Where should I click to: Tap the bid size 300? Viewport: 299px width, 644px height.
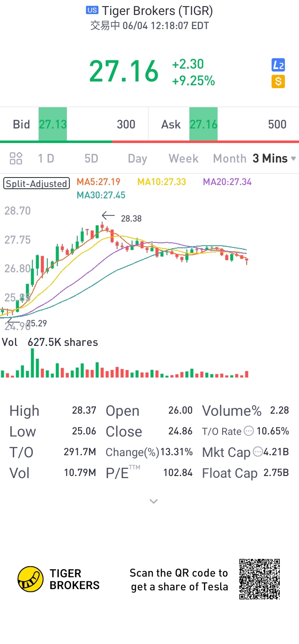click(x=126, y=124)
